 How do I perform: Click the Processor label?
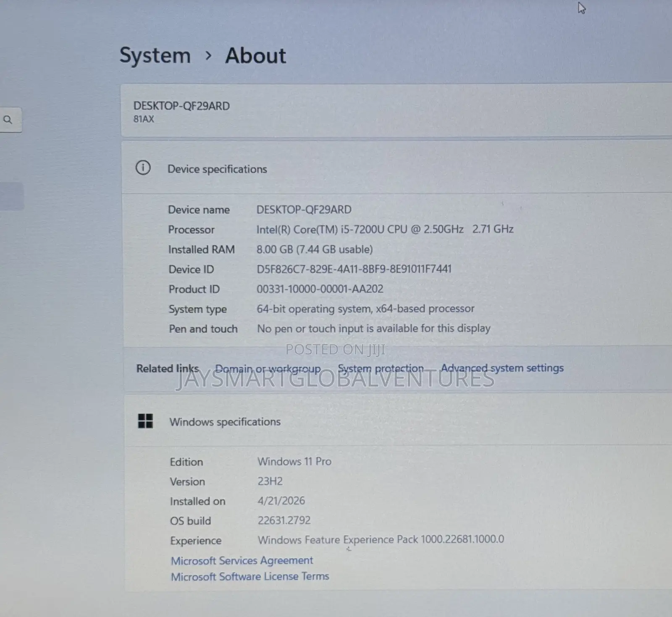pos(192,230)
